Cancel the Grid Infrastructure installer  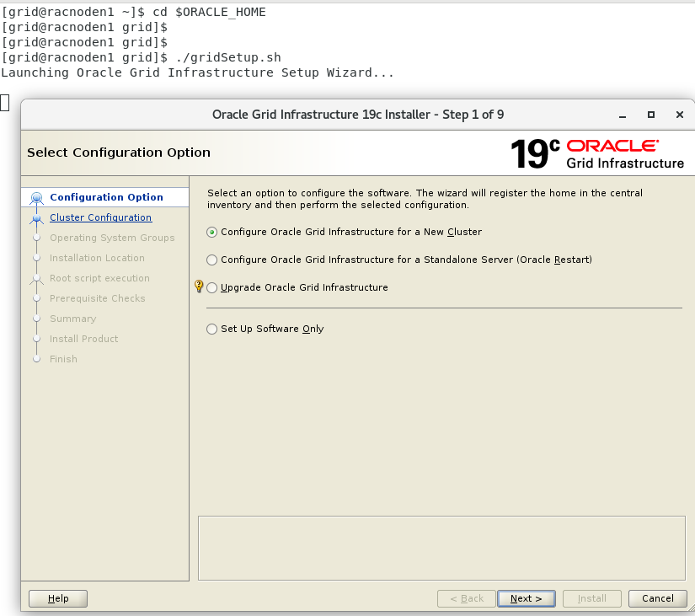pyautogui.click(x=658, y=598)
